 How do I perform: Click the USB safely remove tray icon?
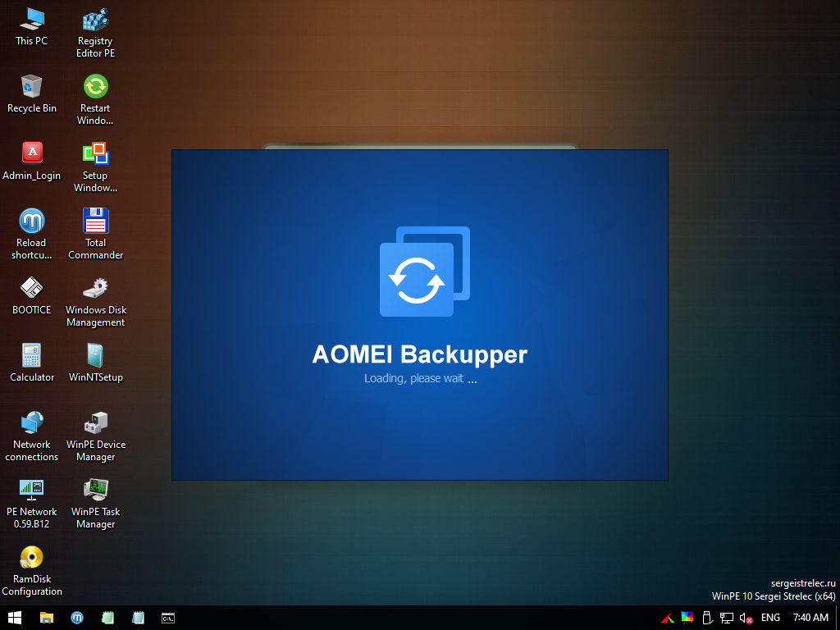707,618
